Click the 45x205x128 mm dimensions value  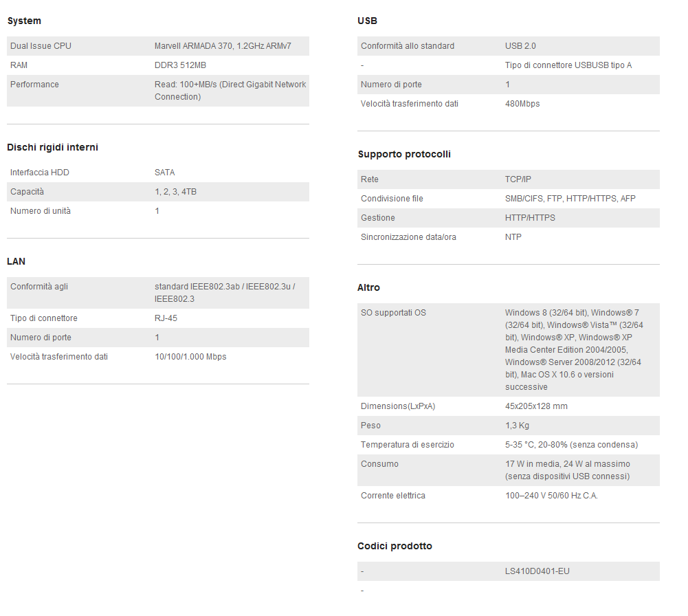point(536,406)
